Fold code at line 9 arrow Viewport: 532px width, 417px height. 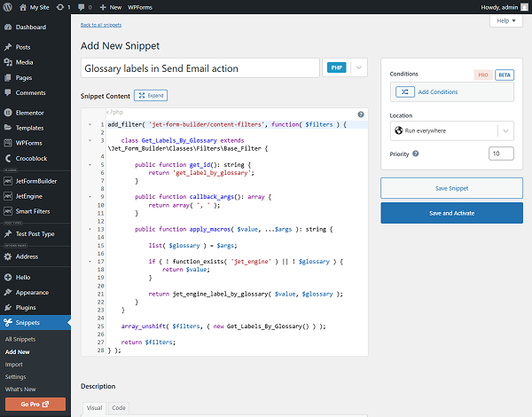pyautogui.click(x=90, y=197)
